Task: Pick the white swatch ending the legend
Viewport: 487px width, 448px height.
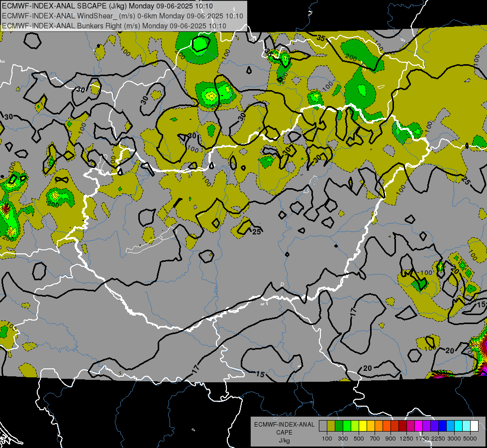Action: point(474,426)
